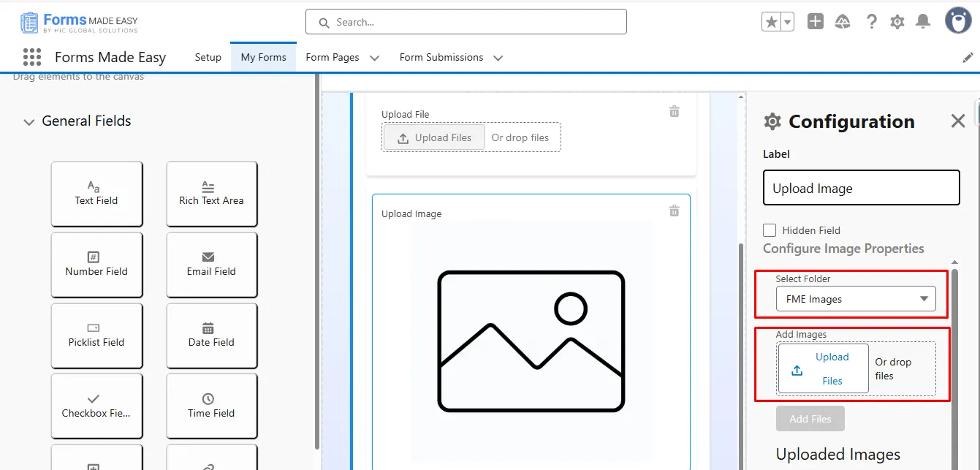The image size is (980, 470).
Task: Open the global create plus icon
Action: coord(816,22)
